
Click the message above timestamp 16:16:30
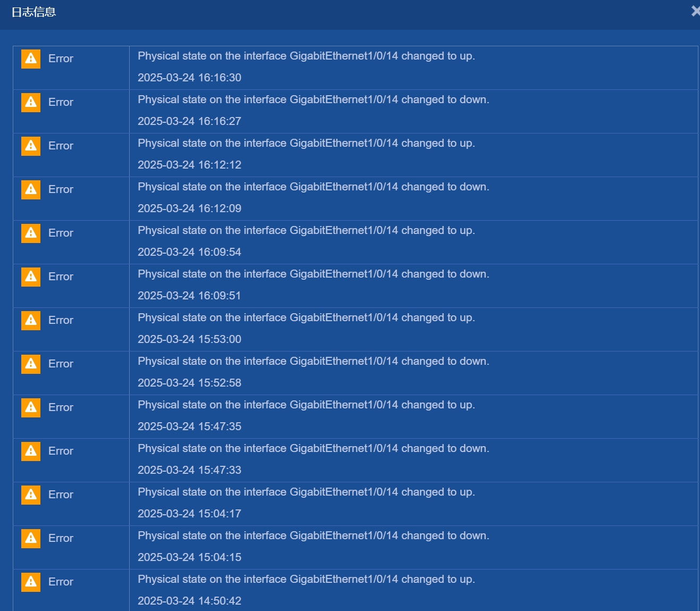coord(306,56)
